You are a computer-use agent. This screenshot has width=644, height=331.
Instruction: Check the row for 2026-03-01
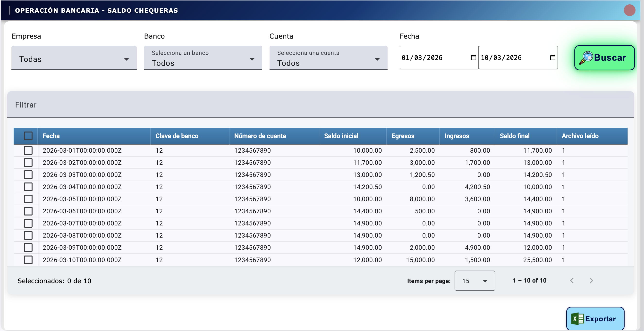pos(28,150)
